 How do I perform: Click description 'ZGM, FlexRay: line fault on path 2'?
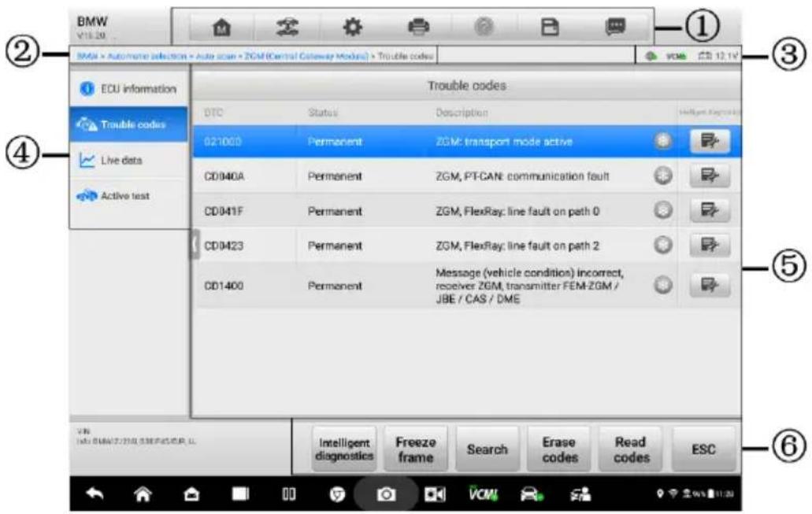pyautogui.click(x=517, y=246)
